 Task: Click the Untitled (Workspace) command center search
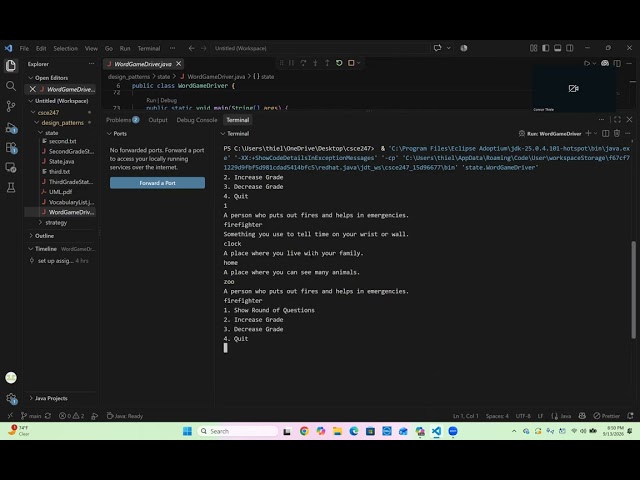[x=320, y=48]
